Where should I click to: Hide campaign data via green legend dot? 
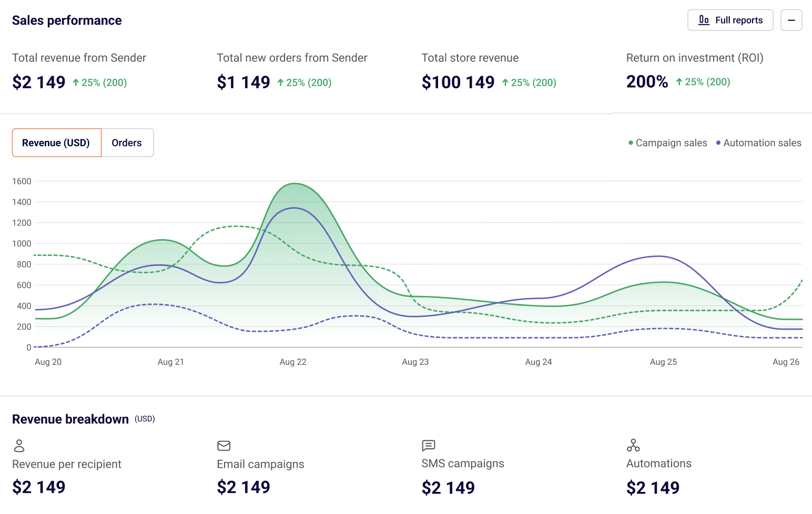pyautogui.click(x=631, y=142)
